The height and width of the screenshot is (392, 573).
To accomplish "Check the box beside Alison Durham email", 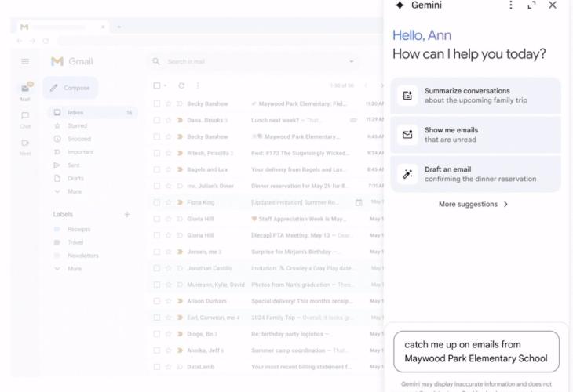I will 157,301.
